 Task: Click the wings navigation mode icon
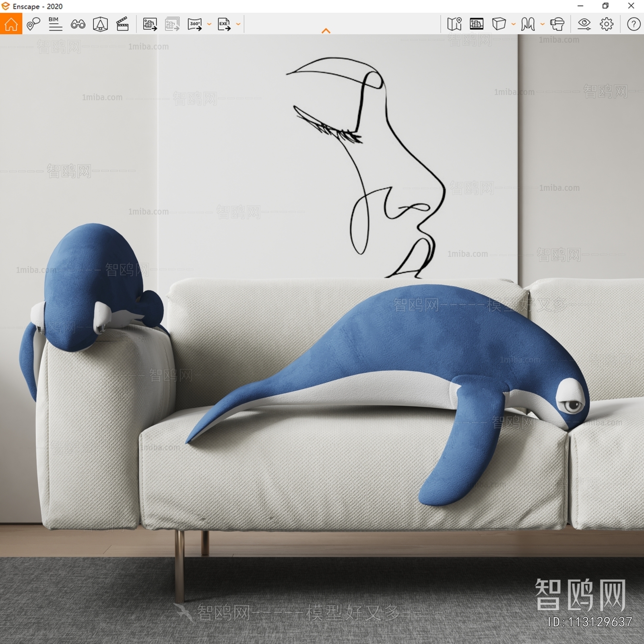click(528, 24)
